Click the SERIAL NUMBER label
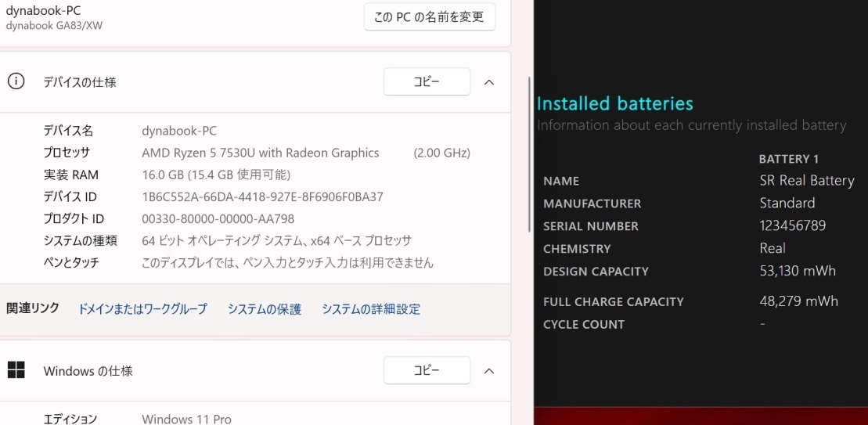 tap(591, 226)
